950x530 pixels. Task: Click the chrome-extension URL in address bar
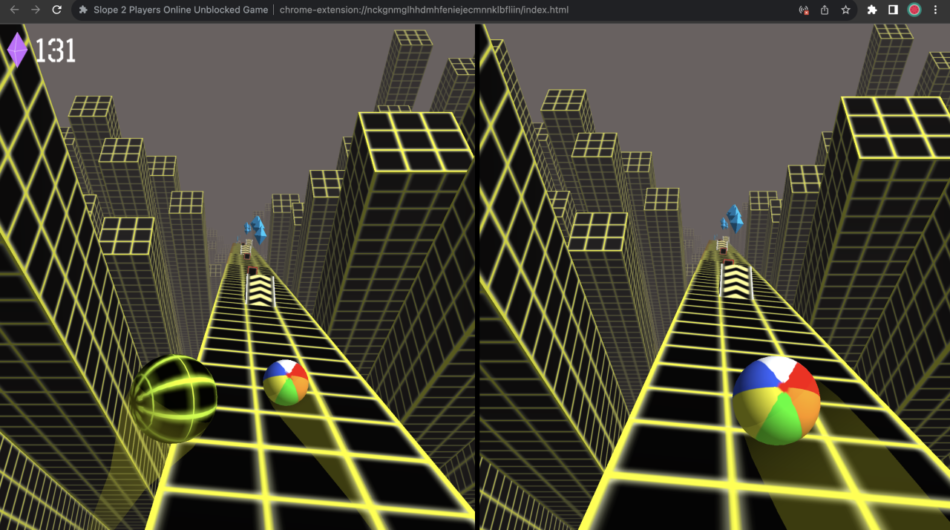coord(424,10)
